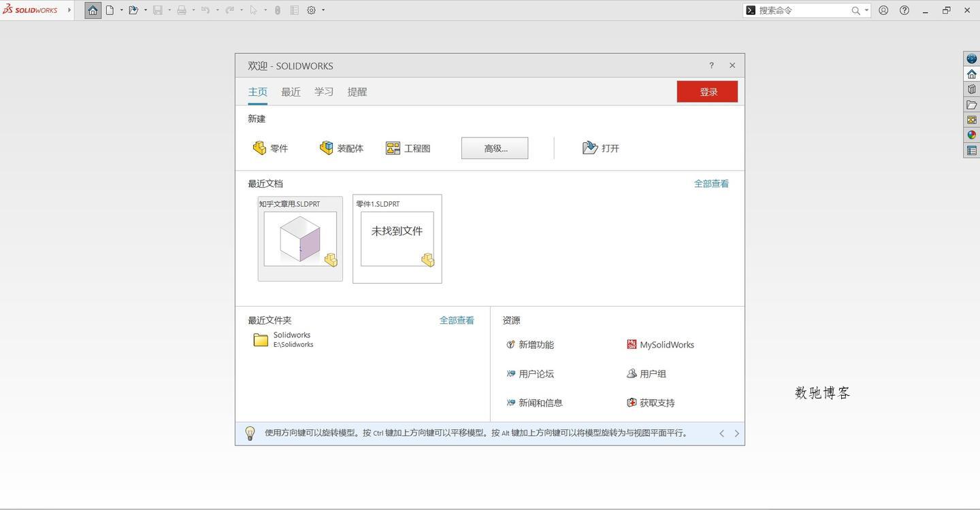Open the search type dropdown arrow
The height and width of the screenshot is (510, 980).
866,10
